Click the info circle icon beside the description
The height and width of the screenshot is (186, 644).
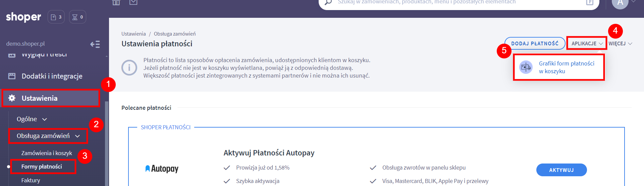[x=129, y=68]
